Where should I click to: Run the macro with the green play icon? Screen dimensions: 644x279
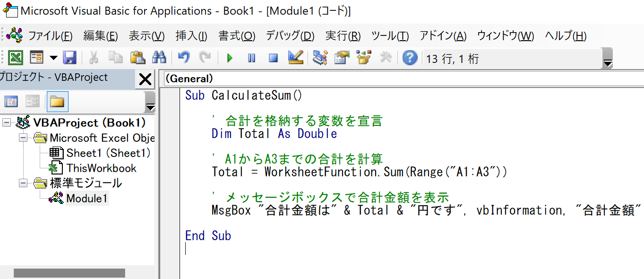tap(230, 58)
